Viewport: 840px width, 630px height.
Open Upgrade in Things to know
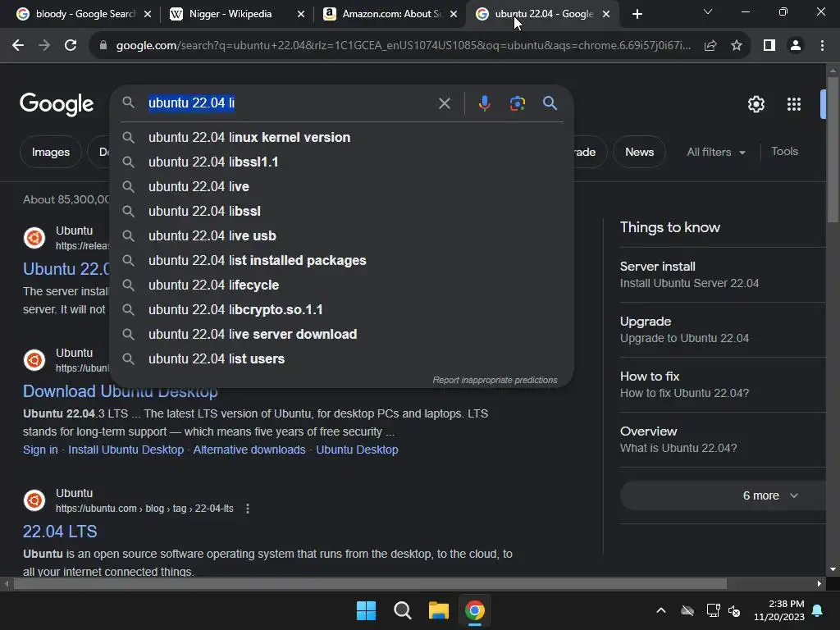tap(723, 330)
